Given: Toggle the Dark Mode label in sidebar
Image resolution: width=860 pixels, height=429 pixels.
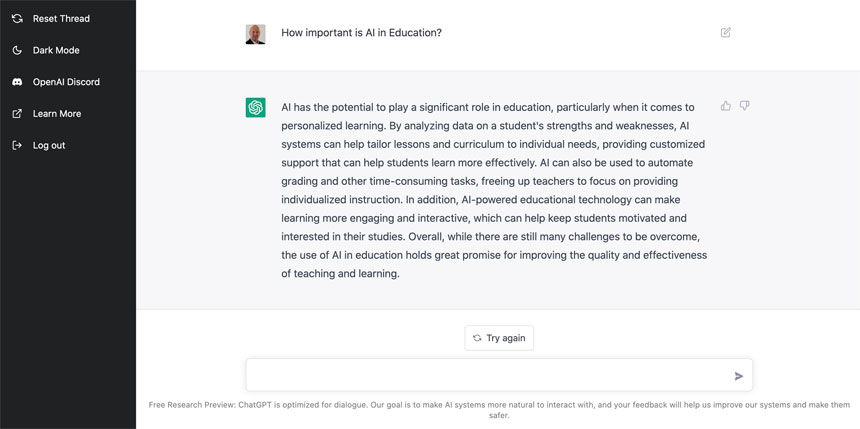Looking at the screenshot, I should (x=56, y=50).
